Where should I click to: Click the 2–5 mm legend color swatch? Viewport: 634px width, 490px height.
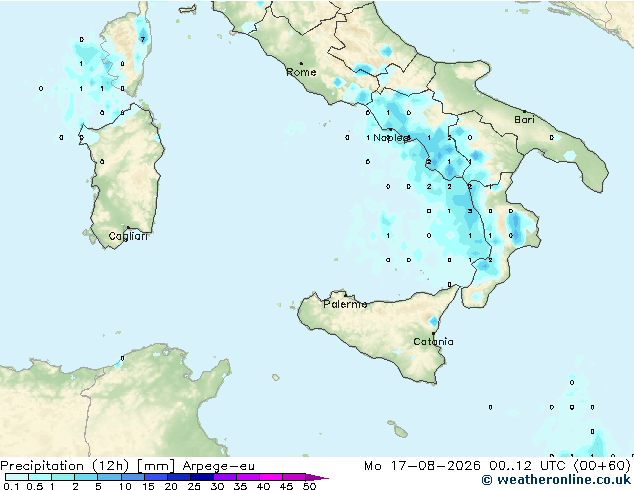(x=86, y=477)
